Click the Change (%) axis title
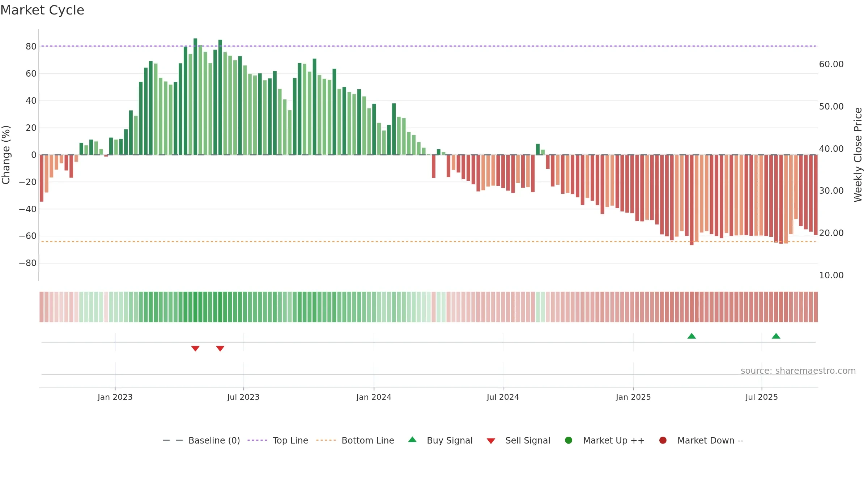Screen dimensions: 868x488 tap(6, 155)
